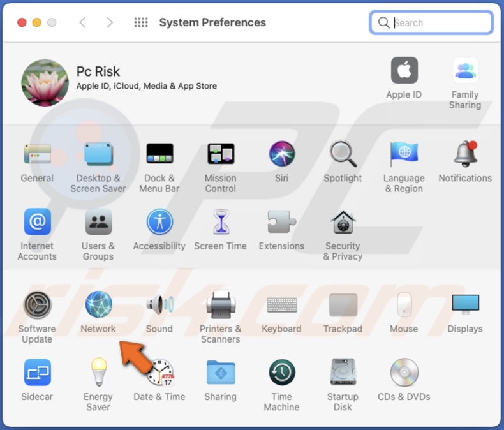This screenshot has width=504, height=430.
Task: Click the Pc Risk profile picture
Action: click(x=45, y=82)
